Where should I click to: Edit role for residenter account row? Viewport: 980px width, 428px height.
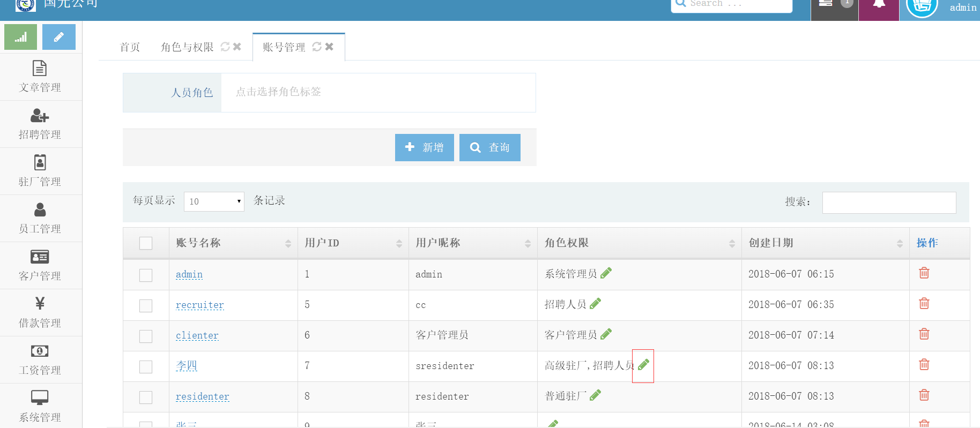tap(595, 395)
